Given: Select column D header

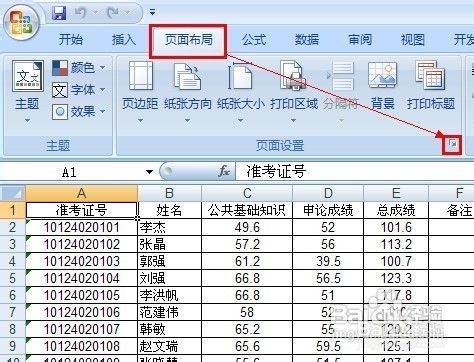Looking at the screenshot, I should pos(328,193).
